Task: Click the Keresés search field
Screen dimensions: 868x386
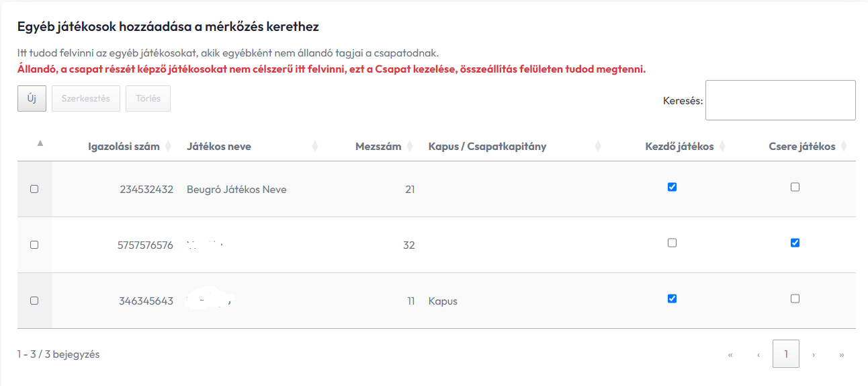Action: (x=781, y=100)
